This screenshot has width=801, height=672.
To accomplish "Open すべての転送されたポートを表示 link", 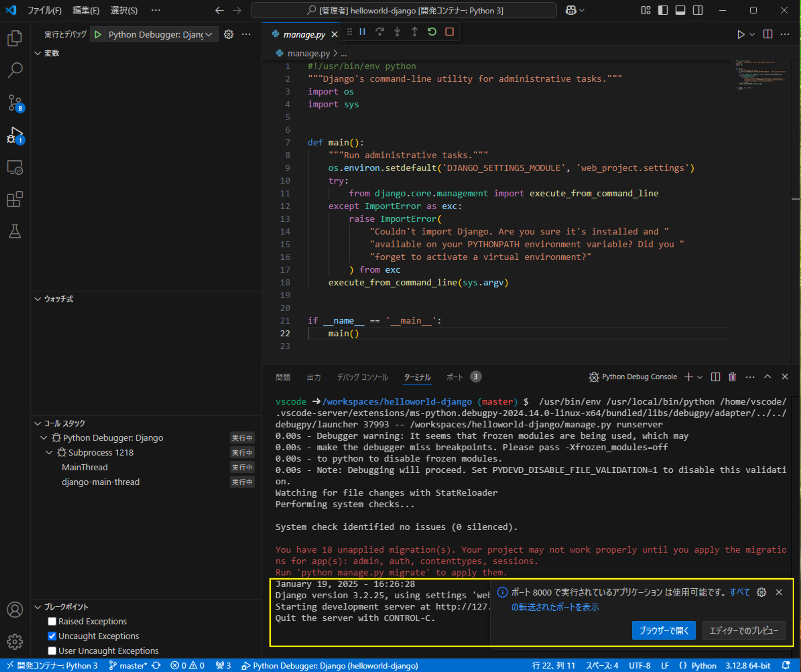I will click(x=555, y=607).
